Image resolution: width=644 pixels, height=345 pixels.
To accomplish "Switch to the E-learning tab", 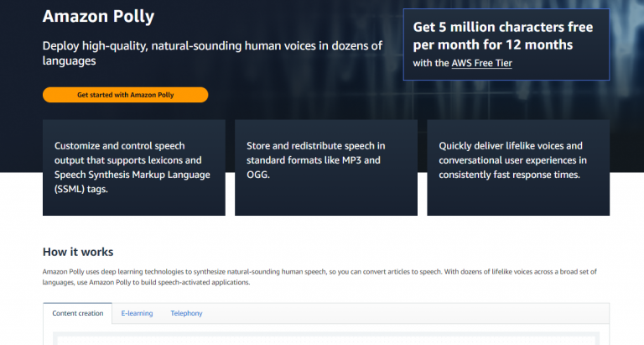I will tap(136, 313).
